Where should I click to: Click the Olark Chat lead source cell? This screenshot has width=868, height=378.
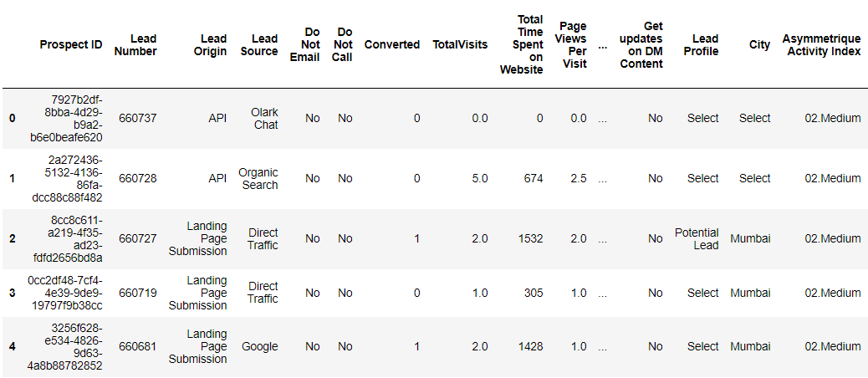(264, 118)
